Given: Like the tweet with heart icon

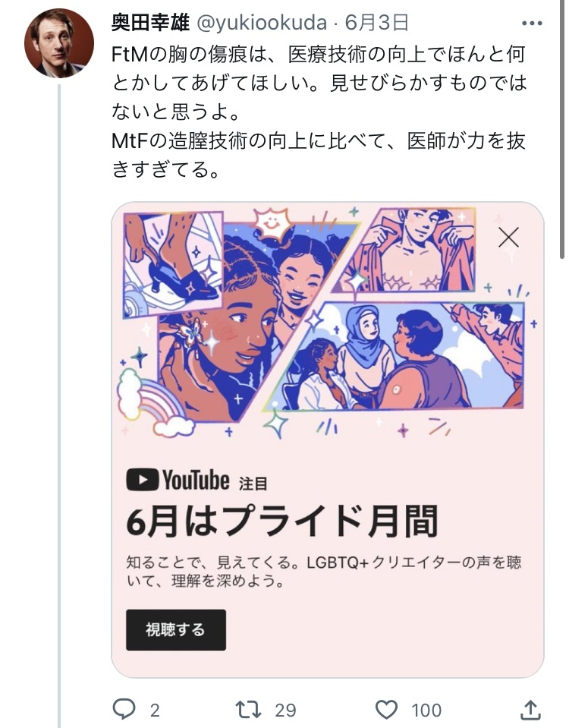Looking at the screenshot, I should pos(386,710).
